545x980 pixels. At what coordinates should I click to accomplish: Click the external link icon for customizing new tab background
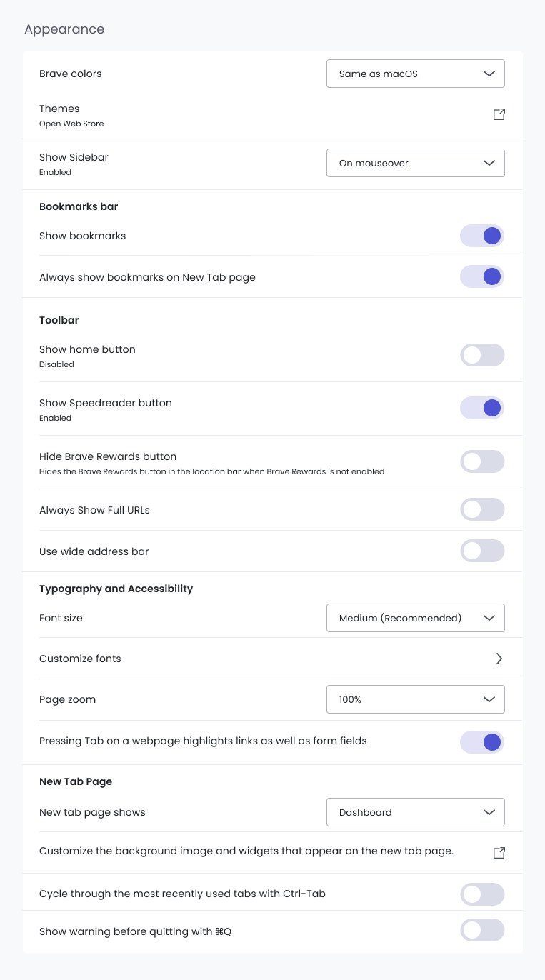coord(499,852)
